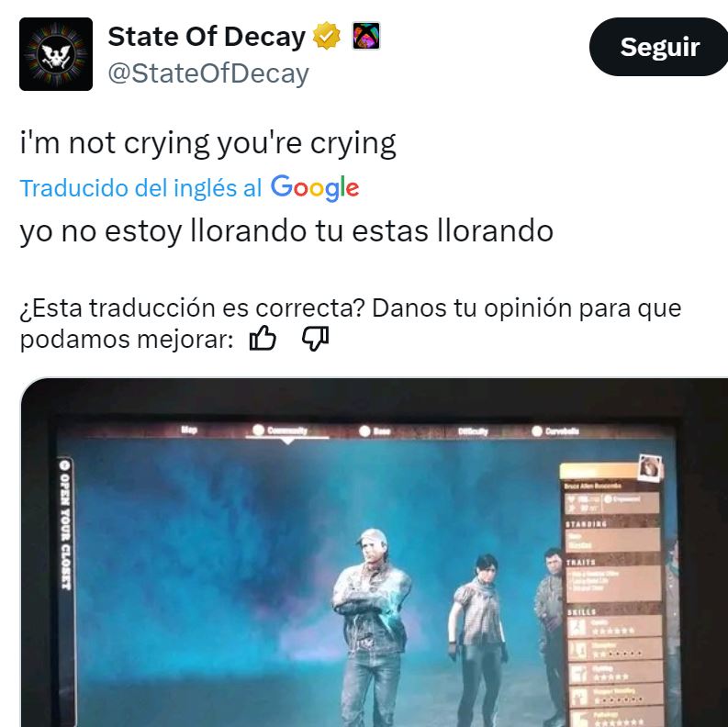Rate the translation with thumbs down

coord(316,338)
